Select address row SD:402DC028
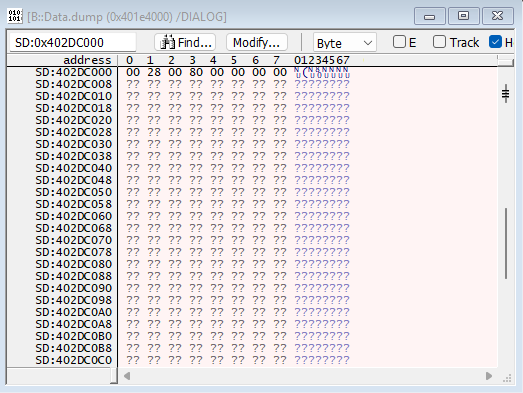 [x=74, y=132]
